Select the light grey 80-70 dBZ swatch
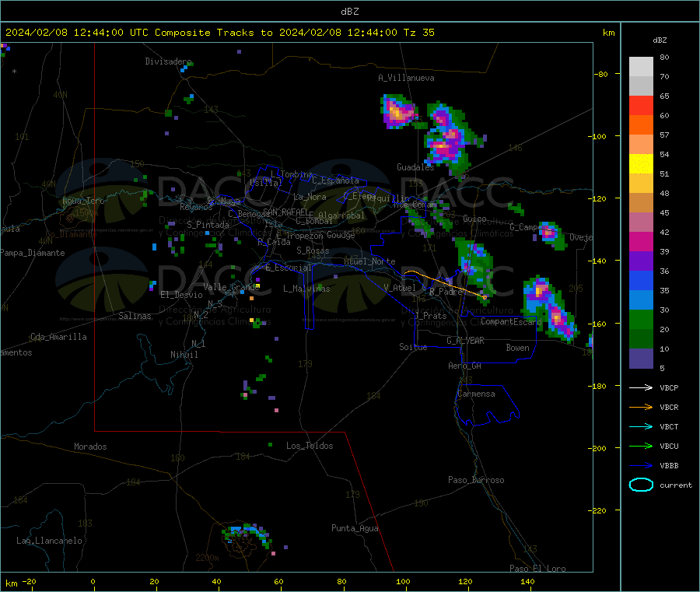This screenshot has width=700, height=592. point(641,67)
